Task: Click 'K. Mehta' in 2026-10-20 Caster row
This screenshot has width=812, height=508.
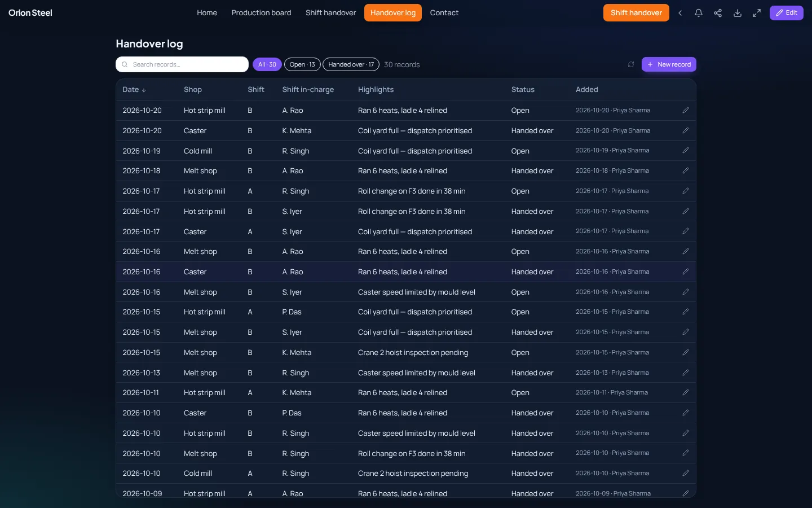Action: [x=297, y=130]
